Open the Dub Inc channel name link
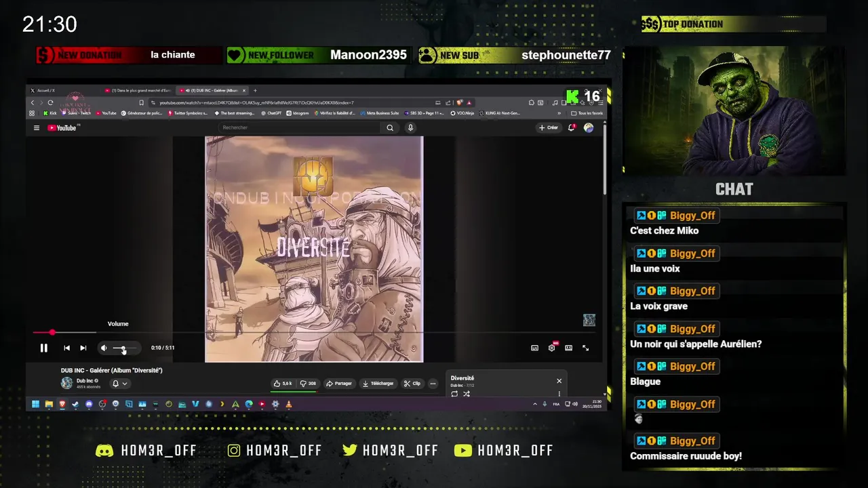Image resolution: width=868 pixels, height=488 pixels. (x=85, y=381)
